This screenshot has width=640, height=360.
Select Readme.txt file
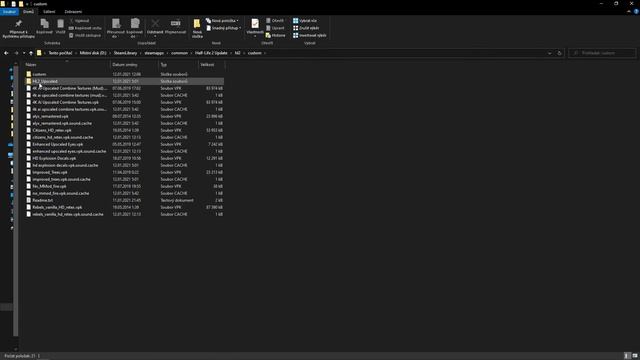point(124,200)
